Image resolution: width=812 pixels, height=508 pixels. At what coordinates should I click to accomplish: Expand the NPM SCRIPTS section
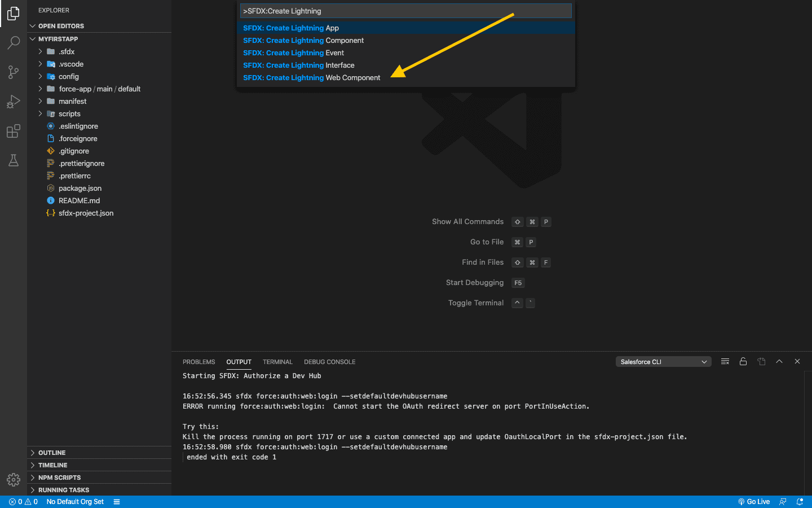pyautogui.click(x=99, y=478)
